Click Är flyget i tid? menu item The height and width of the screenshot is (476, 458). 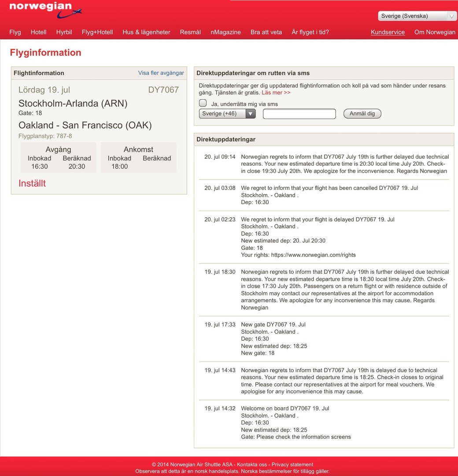pos(310,32)
